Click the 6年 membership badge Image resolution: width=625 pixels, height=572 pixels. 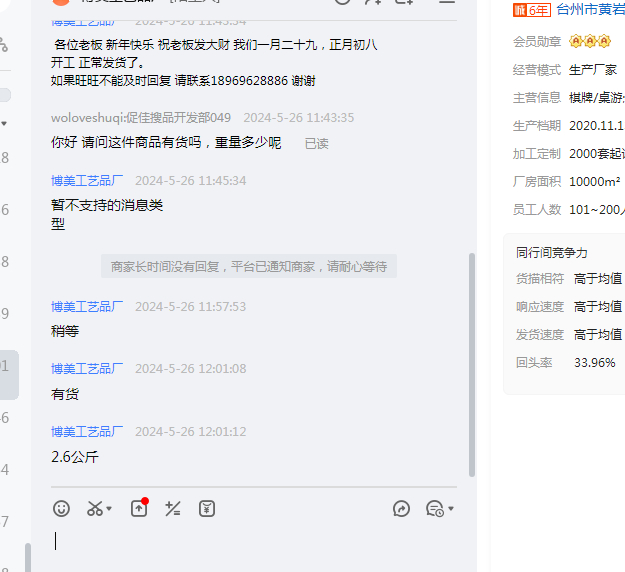[532, 10]
